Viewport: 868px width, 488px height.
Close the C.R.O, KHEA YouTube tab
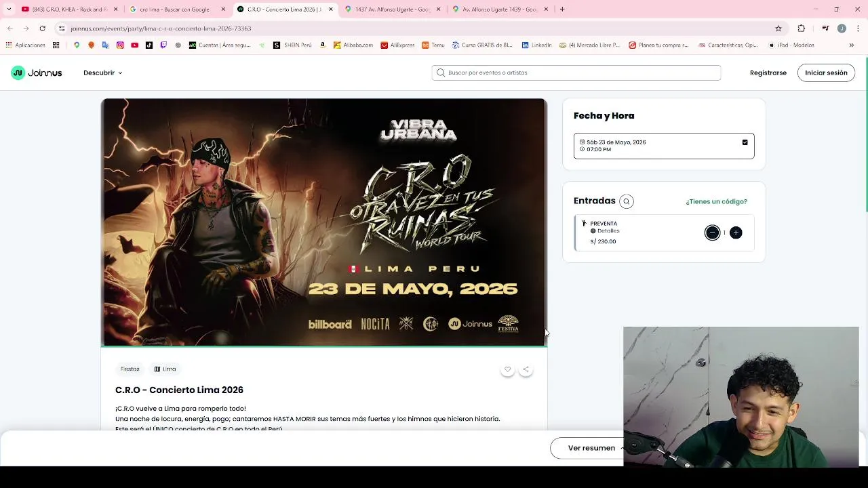[x=115, y=9]
